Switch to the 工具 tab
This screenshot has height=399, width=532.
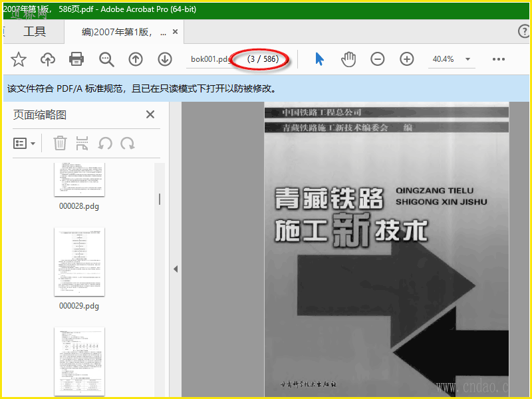[x=35, y=31]
